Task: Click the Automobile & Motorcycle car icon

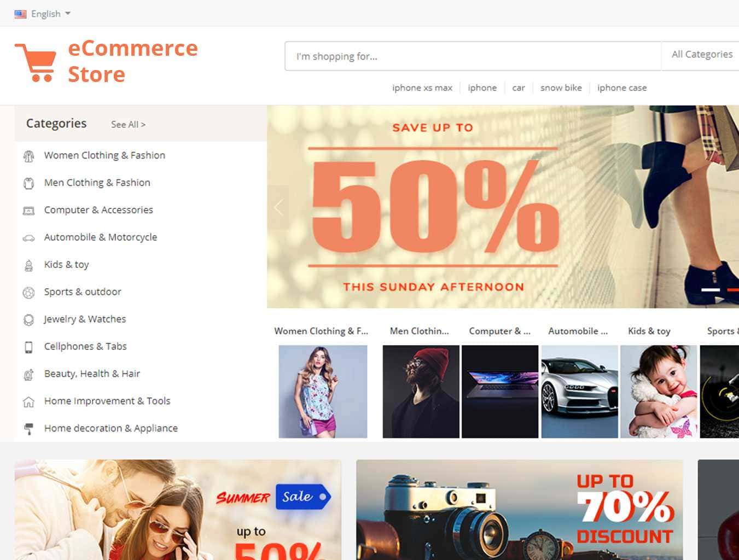Action: [x=28, y=238]
